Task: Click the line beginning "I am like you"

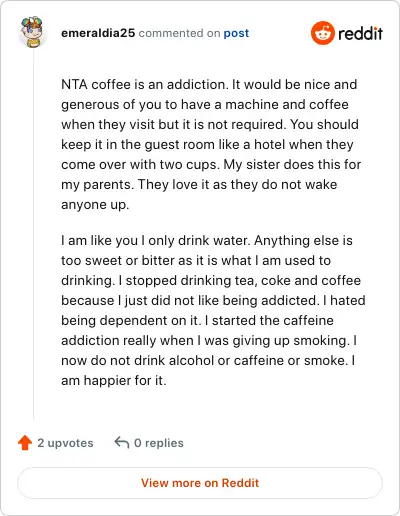Action: coord(207,240)
